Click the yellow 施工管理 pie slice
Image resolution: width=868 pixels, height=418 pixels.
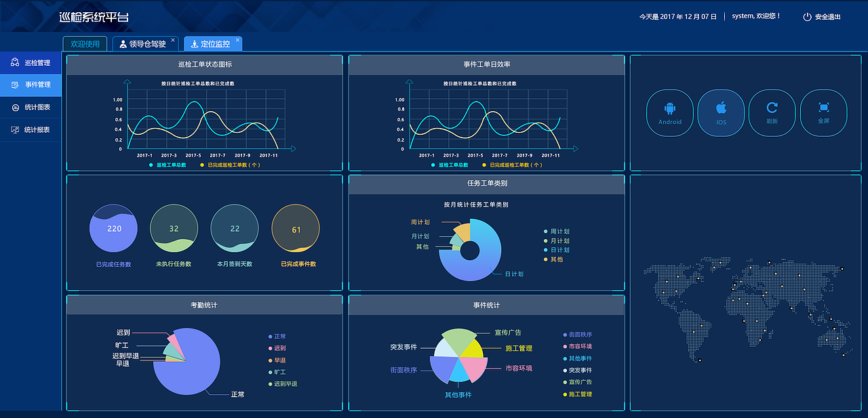[473, 349]
